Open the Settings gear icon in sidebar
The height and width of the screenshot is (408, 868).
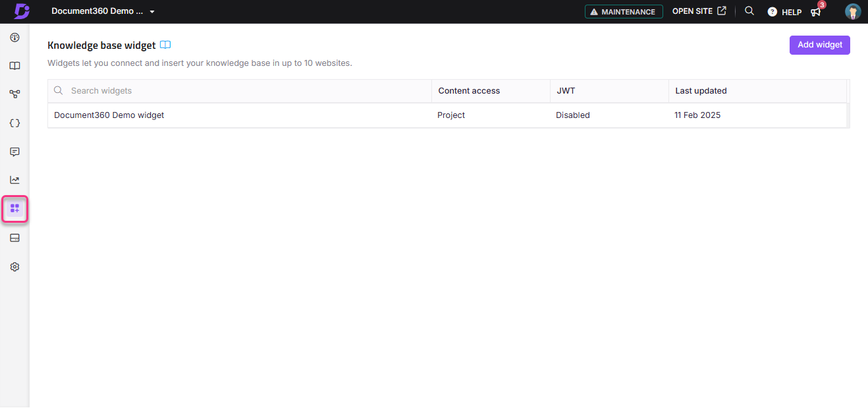coord(14,267)
